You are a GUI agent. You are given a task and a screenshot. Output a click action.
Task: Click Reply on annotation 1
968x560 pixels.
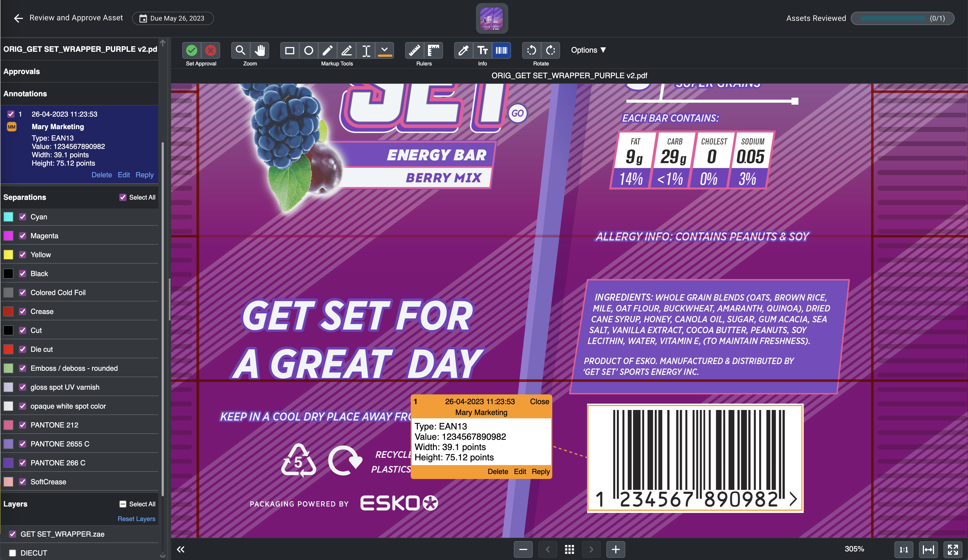coord(540,471)
